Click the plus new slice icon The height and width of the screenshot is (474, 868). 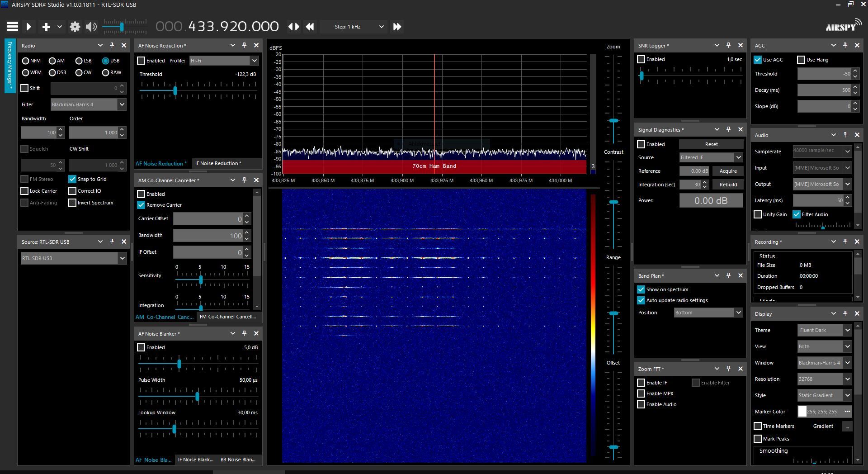tap(46, 27)
